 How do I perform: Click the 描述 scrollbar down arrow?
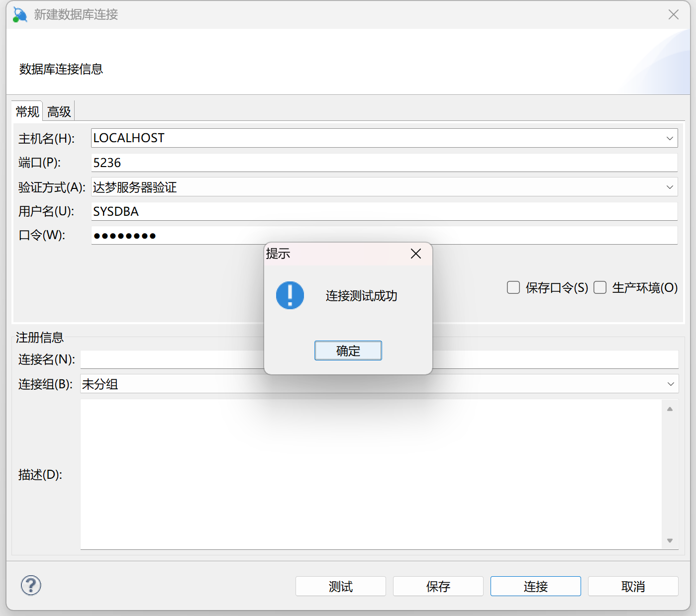[x=670, y=540]
